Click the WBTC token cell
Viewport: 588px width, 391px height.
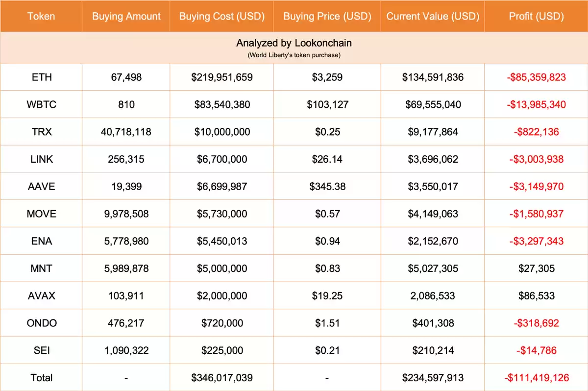tap(41, 104)
